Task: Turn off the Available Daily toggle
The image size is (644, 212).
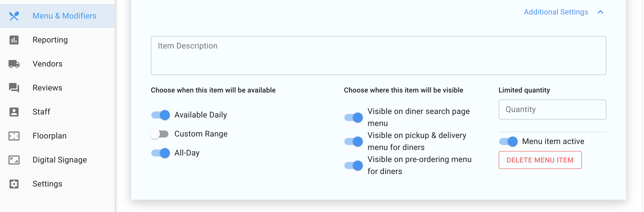Action: (x=160, y=115)
